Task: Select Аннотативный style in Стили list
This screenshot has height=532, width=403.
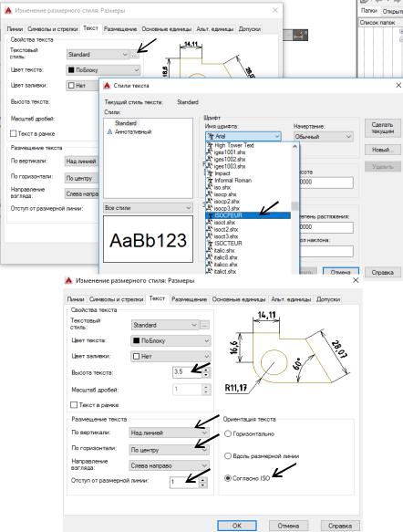Action: click(x=133, y=132)
